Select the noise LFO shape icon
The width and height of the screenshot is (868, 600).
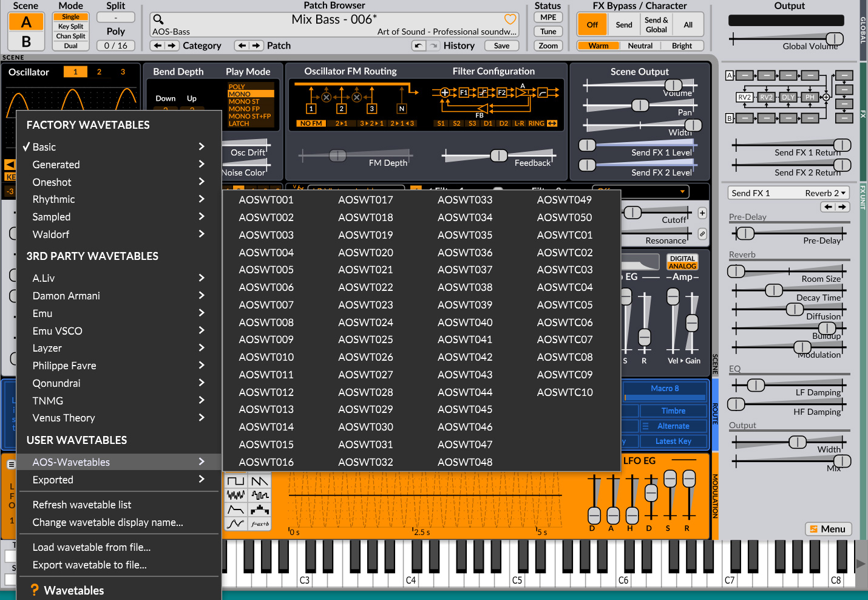pyautogui.click(x=236, y=494)
